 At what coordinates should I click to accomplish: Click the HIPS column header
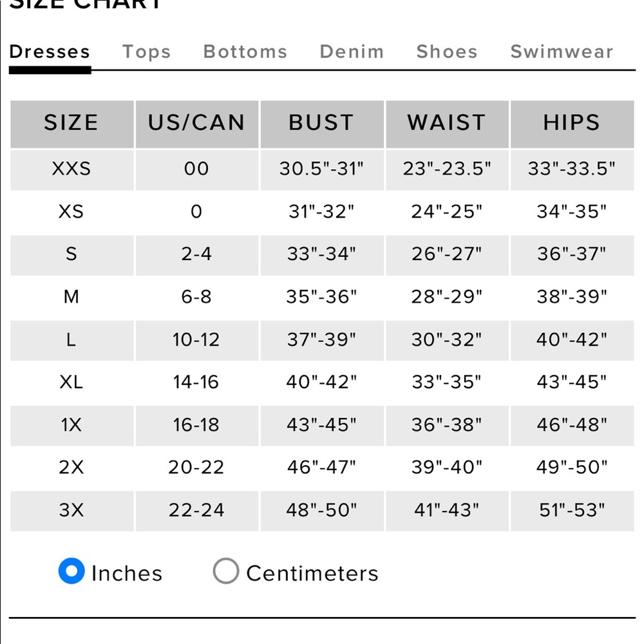[572, 124]
